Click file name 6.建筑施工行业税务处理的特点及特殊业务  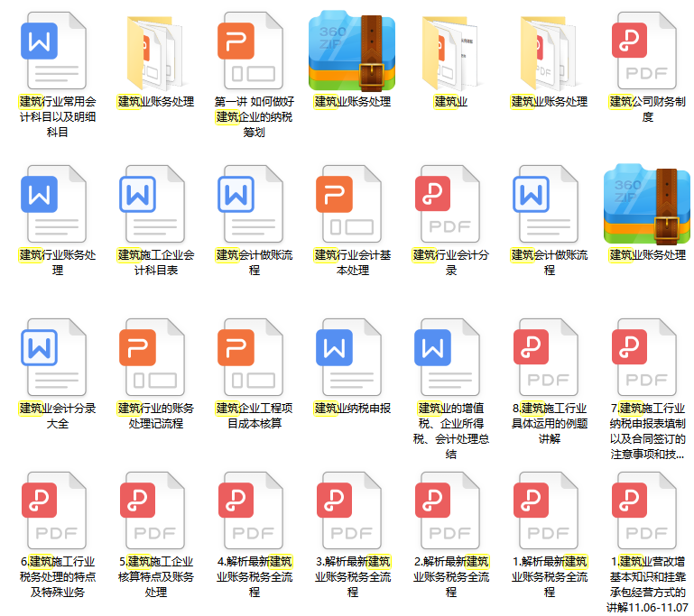pyautogui.click(x=58, y=576)
